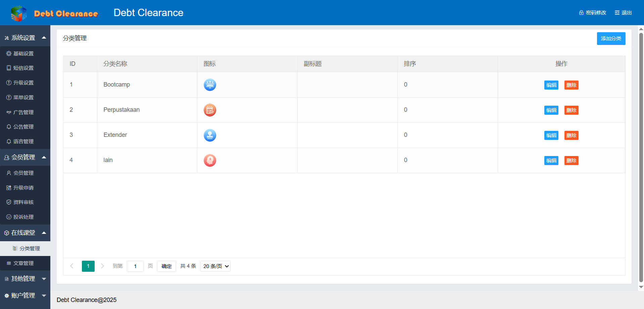Collapse the 系统设置 sidebar section
The height and width of the screenshot is (309, 644).
[x=44, y=38]
